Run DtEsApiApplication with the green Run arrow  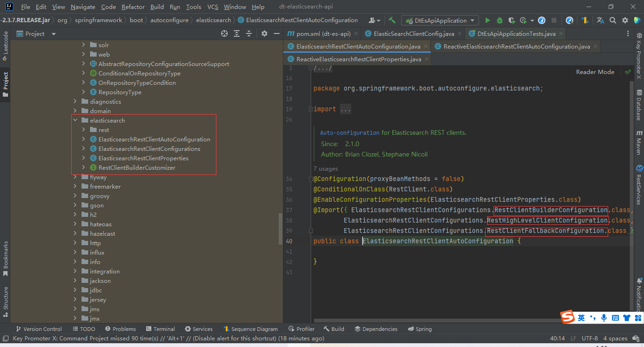(x=487, y=20)
